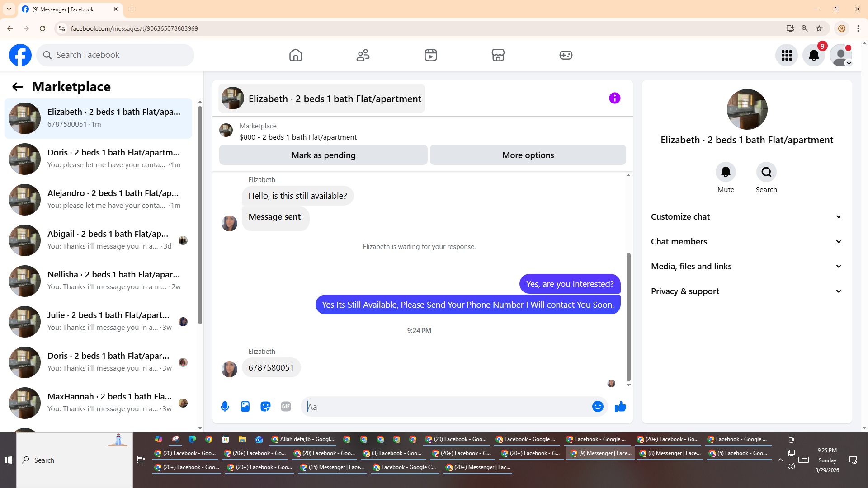This screenshot has height=488, width=868.
Task: Open Elizabeth conversation showing 6787580051
Action: point(98,118)
